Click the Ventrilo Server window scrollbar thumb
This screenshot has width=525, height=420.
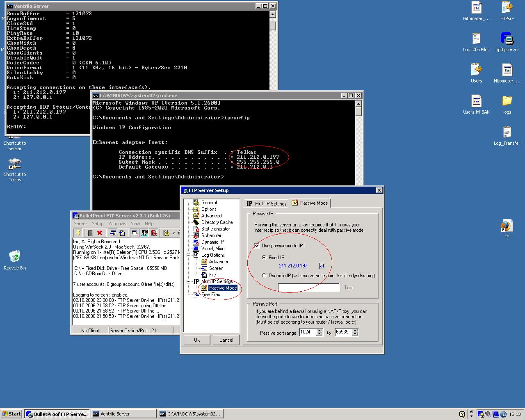tap(273, 25)
